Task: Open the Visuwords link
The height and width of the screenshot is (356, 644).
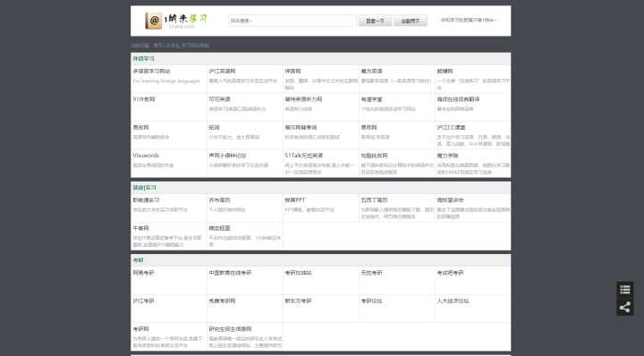Action: (x=146, y=156)
